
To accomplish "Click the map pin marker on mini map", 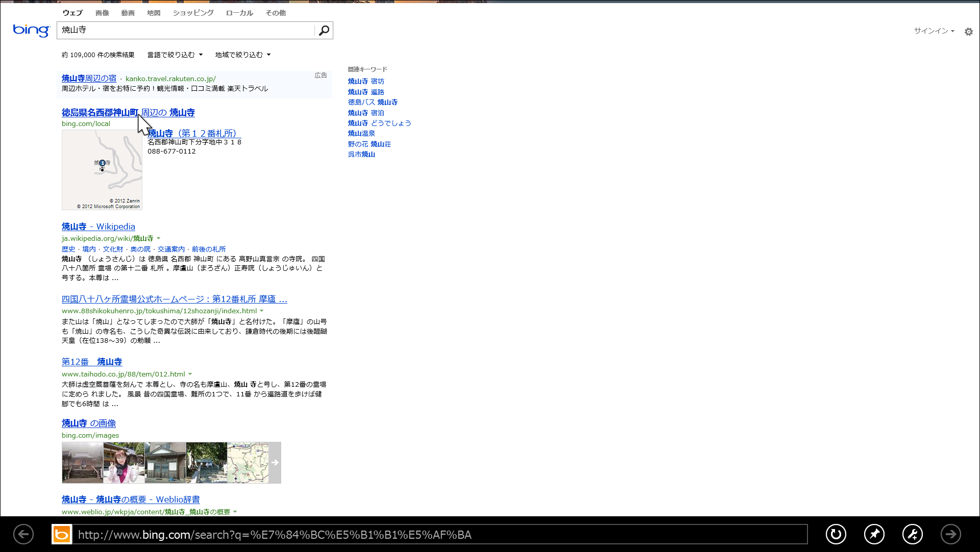I will 102,163.
